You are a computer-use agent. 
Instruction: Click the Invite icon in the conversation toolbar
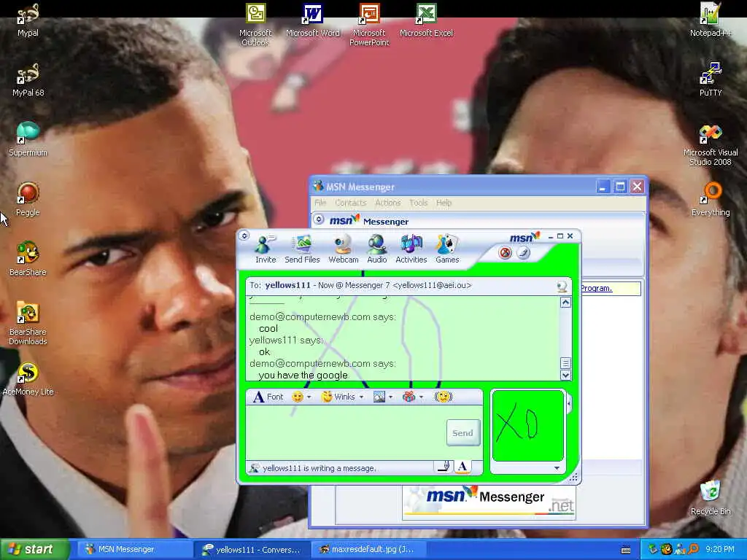point(265,249)
